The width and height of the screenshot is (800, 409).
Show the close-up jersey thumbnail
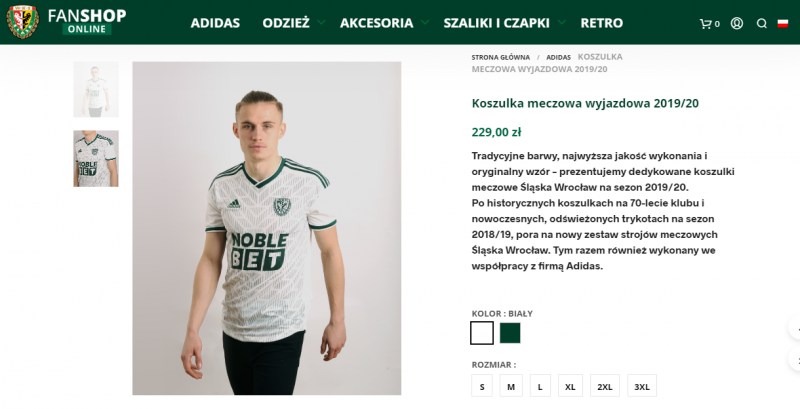pos(96,159)
